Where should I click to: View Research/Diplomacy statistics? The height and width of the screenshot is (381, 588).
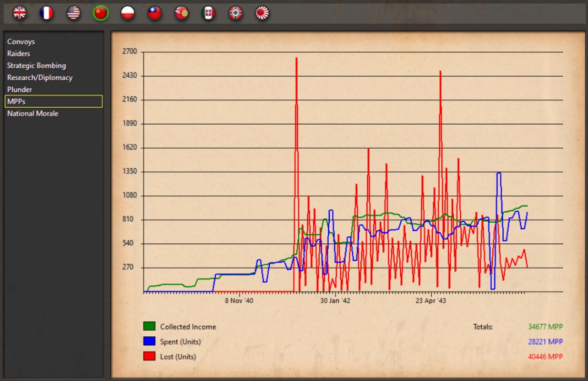(x=40, y=78)
